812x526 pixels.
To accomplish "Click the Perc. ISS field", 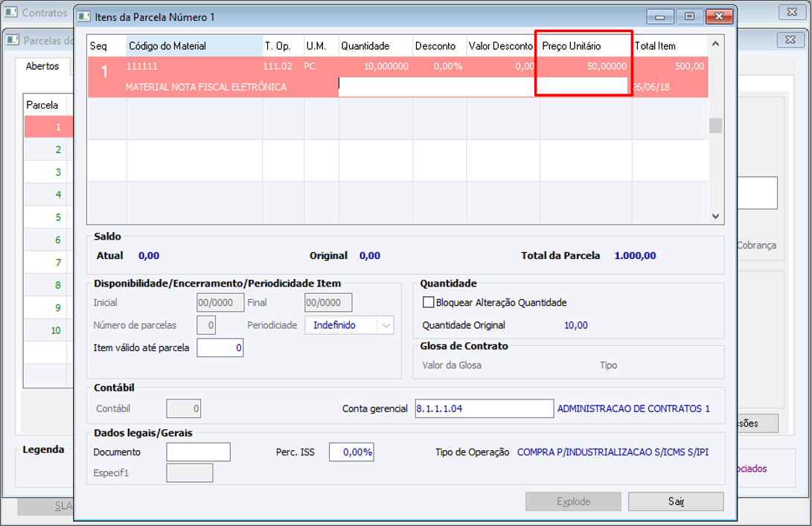I will click(351, 452).
